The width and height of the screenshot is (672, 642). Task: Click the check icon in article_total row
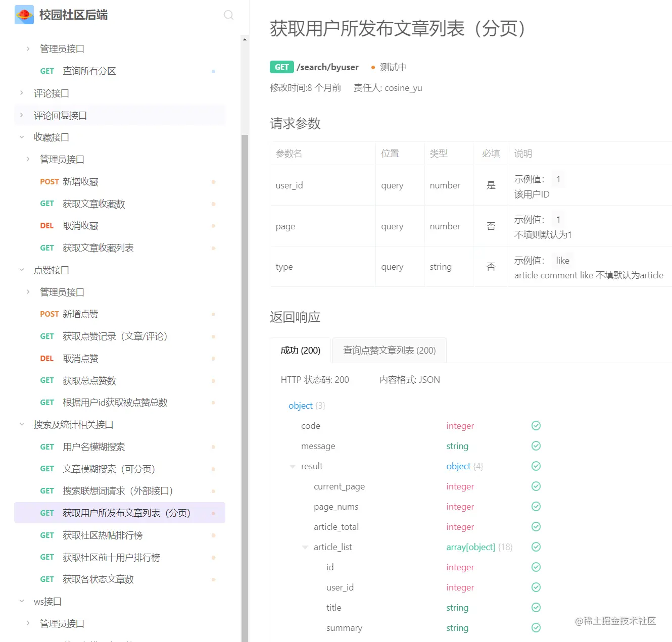[x=536, y=527]
